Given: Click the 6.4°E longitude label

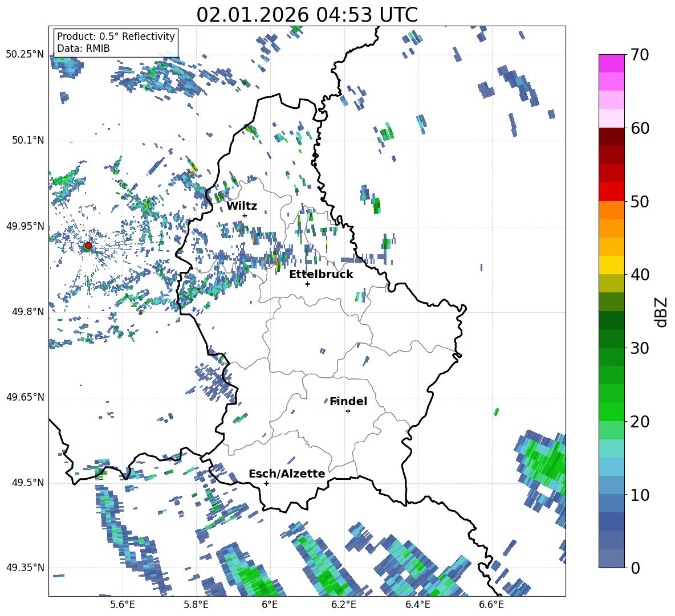Looking at the screenshot, I should 417,605.
